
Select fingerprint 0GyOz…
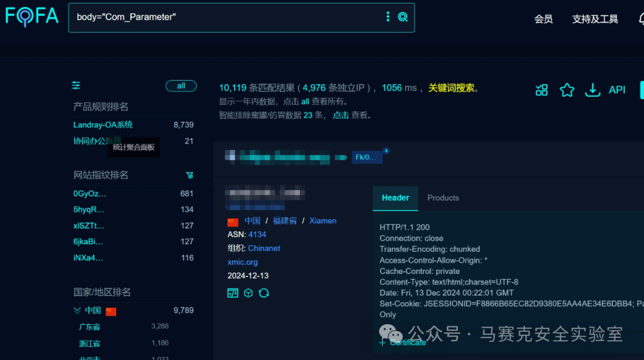[89, 193]
